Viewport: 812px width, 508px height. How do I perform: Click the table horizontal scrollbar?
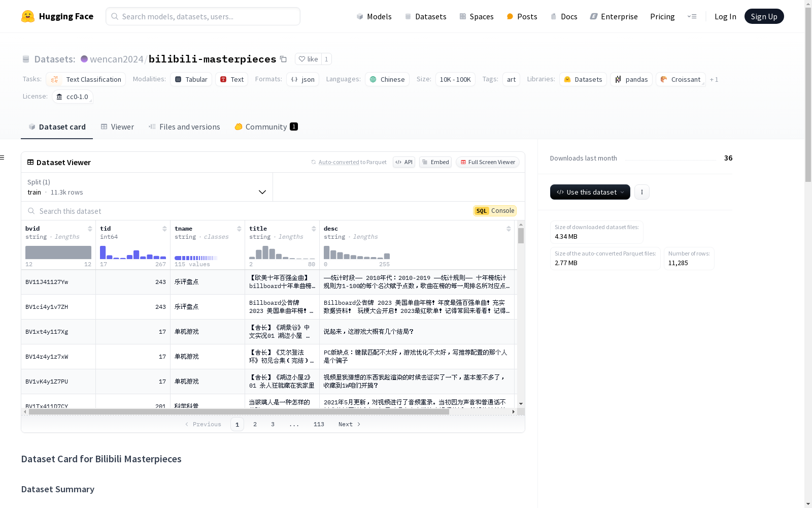pyautogui.click(x=239, y=411)
